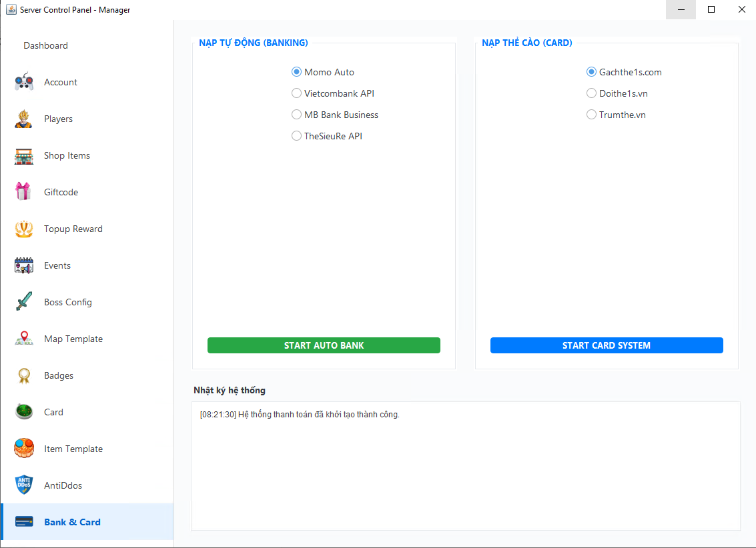
Task: Minimize the Server Control Panel window
Action: 681,9
